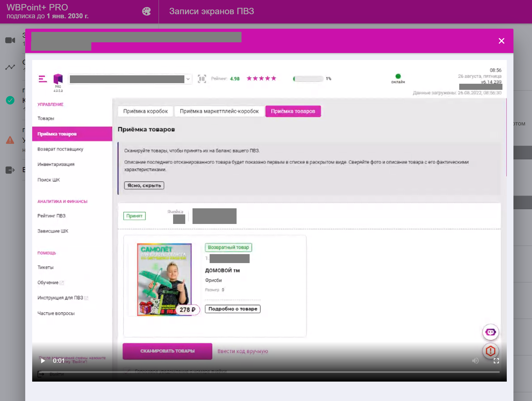The height and width of the screenshot is (401, 532).
Task: Click the barcode scanner icon near rating
Action: (202, 79)
